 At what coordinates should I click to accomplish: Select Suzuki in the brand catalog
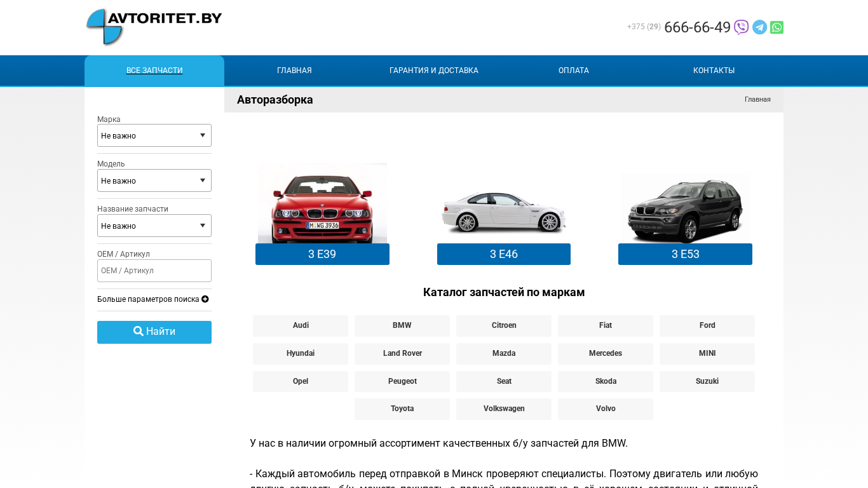click(707, 381)
